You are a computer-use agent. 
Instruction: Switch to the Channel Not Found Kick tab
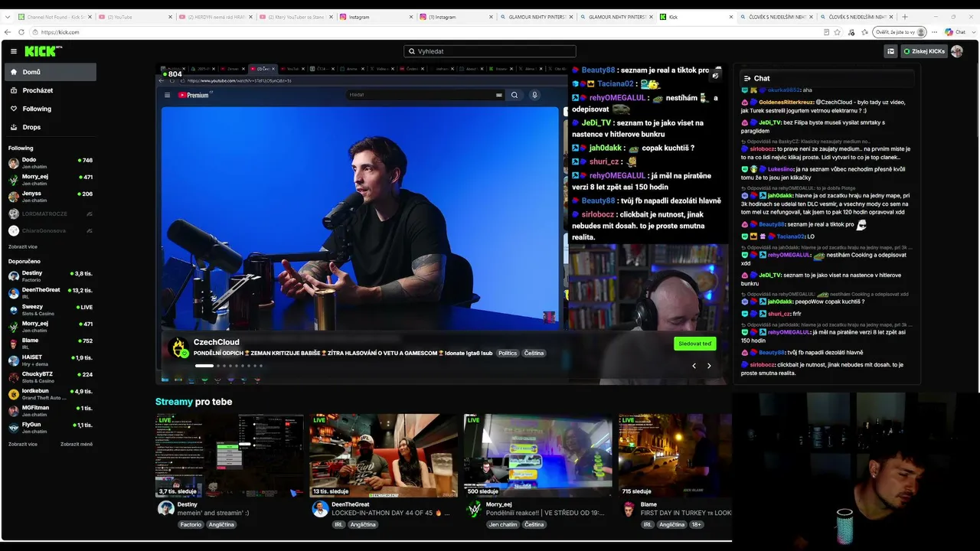[x=54, y=17]
